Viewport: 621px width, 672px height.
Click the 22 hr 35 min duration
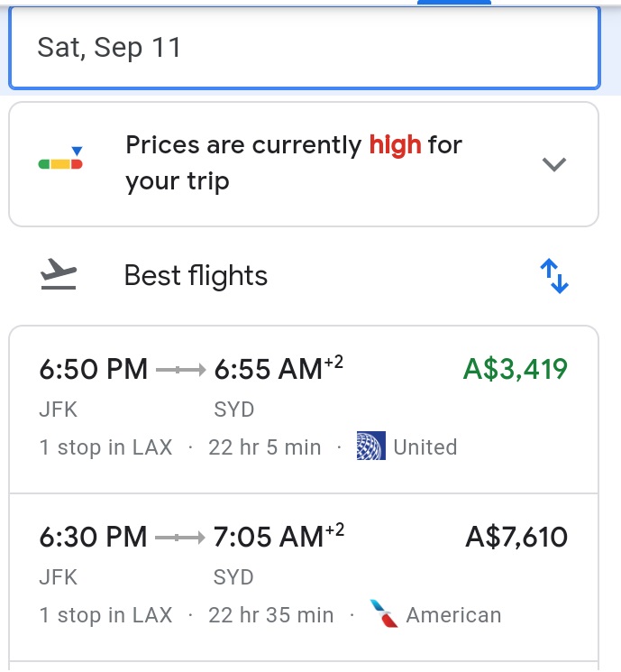pyautogui.click(x=270, y=616)
